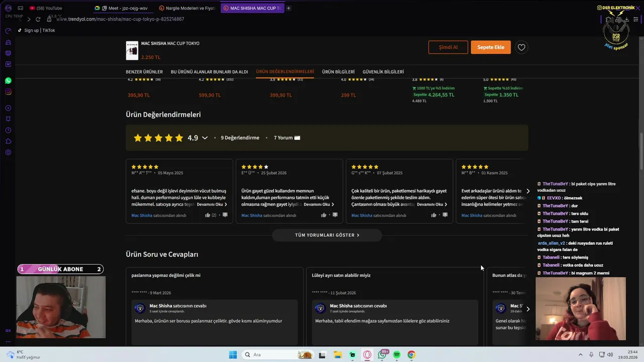Open Mac Shisha seller link on E** Ü** review
This screenshot has width=644, height=362.
[x=252, y=215]
